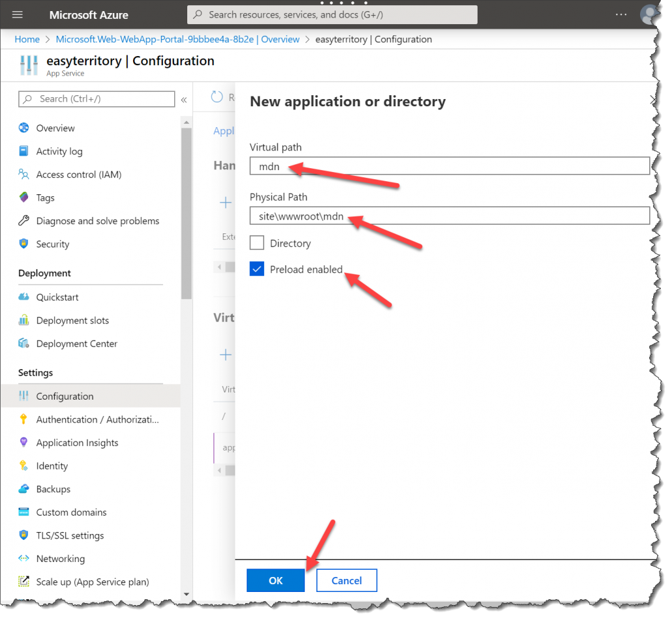Viewport: 672px width, 620px height.
Task: Click the Virtual path input field
Action: tap(450, 166)
